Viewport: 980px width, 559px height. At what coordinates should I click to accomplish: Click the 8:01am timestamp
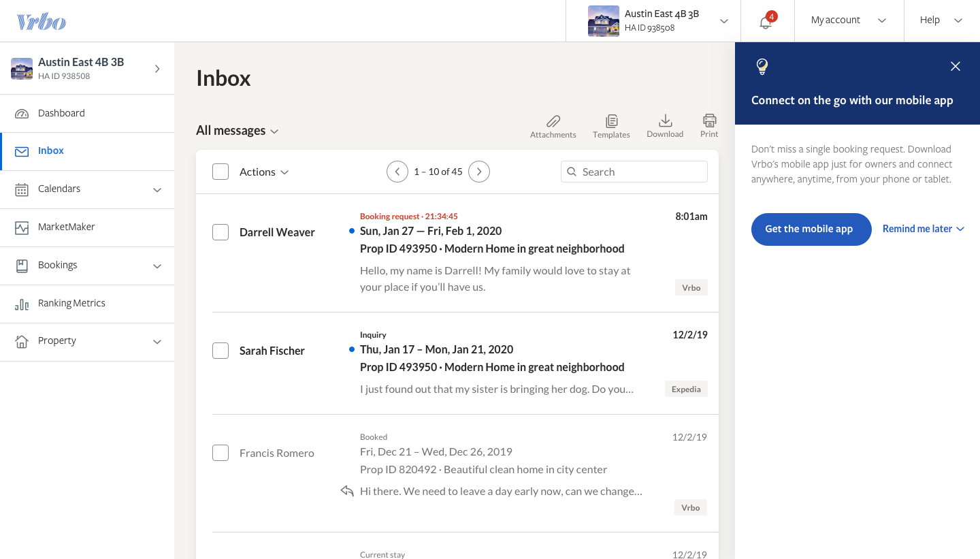click(x=691, y=217)
